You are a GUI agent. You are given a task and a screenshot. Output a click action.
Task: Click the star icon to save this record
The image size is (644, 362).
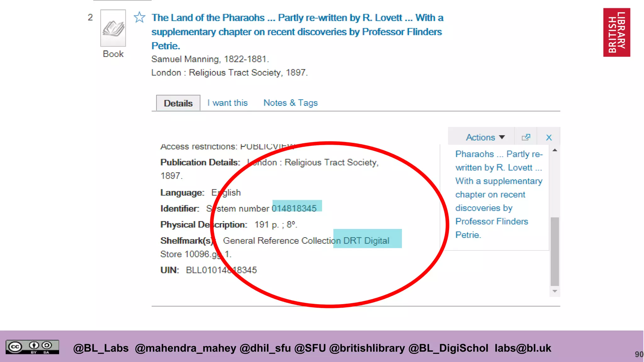(139, 17)
